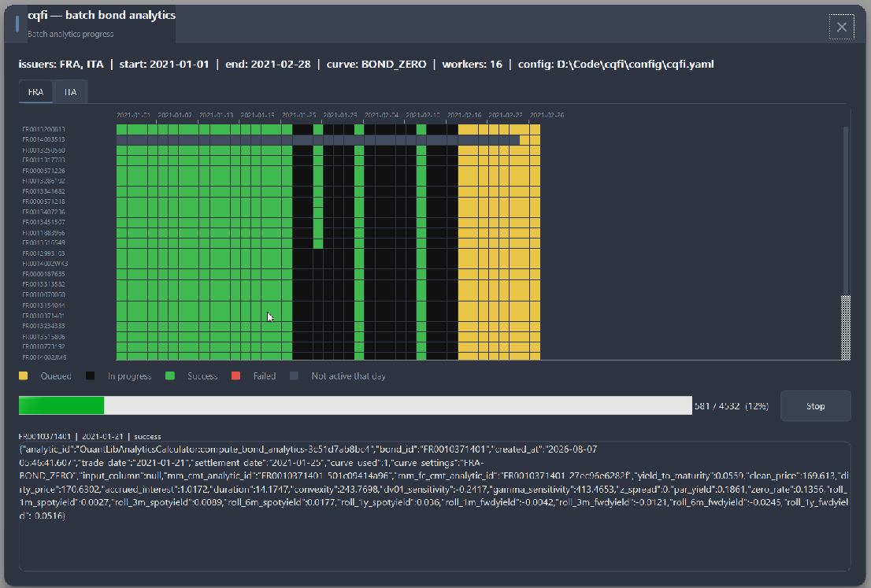This screenshot has height=588, width=871.
Task: Click the 2021-01-13 date column header
Action: pos(216,115)
